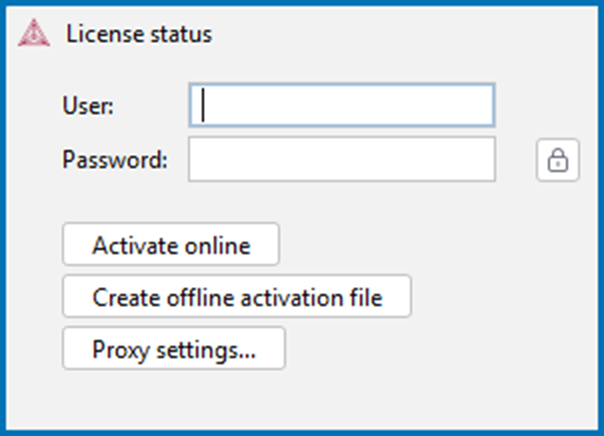Click the lock icon beside Password field

[558, 160]
